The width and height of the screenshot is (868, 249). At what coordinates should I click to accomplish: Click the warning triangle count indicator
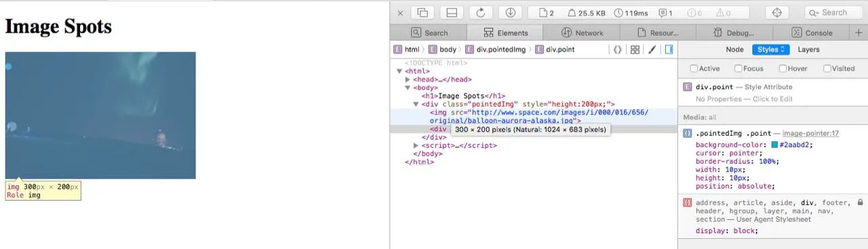(x=723, y=13)
